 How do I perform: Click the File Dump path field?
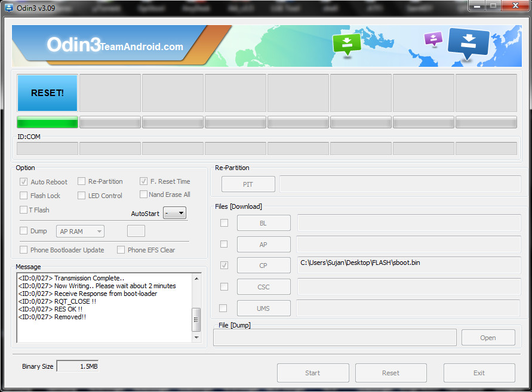coord(335,338)
